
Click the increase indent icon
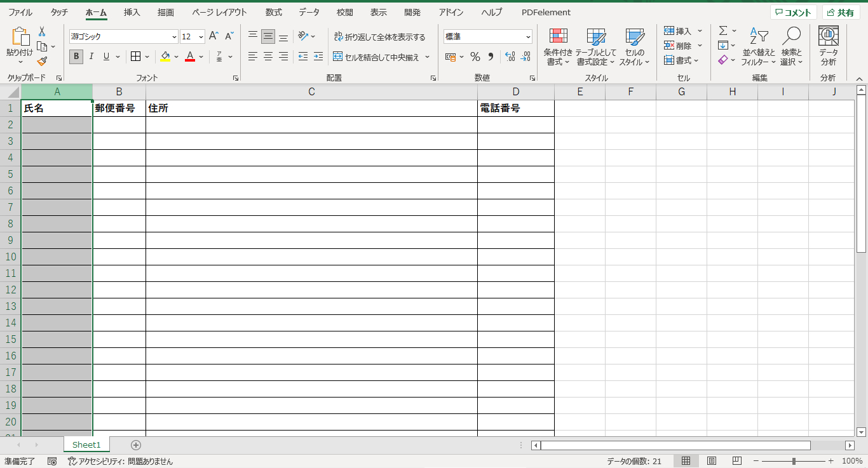pyautogui.click(x=318, y=57)
